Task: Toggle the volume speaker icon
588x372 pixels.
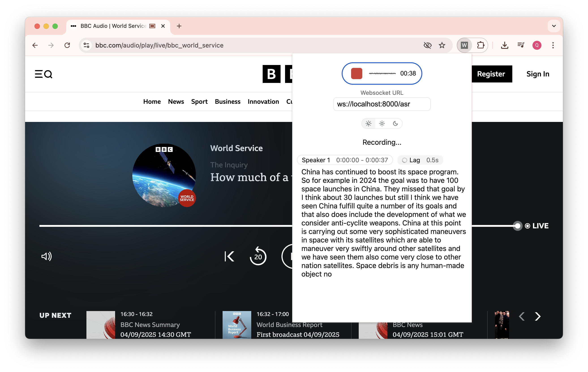Action: (x=46, y=256)
